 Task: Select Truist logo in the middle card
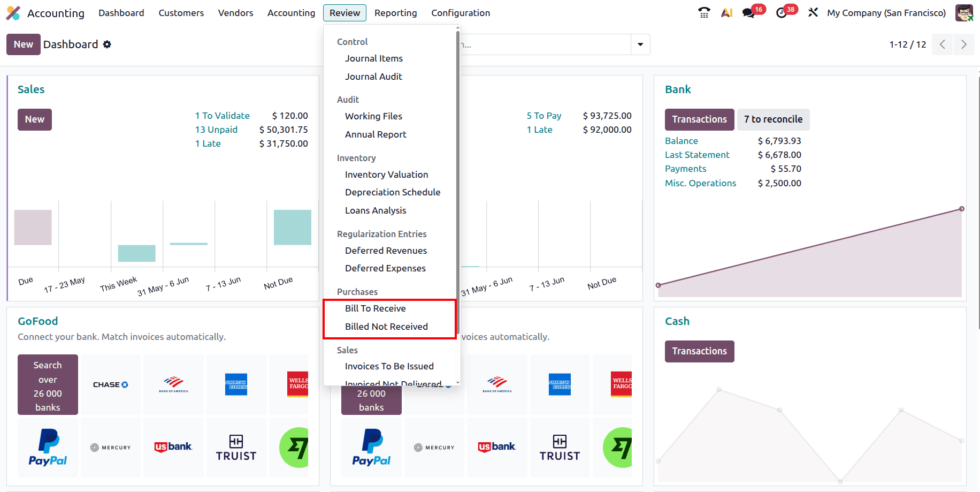pos(560,448)
